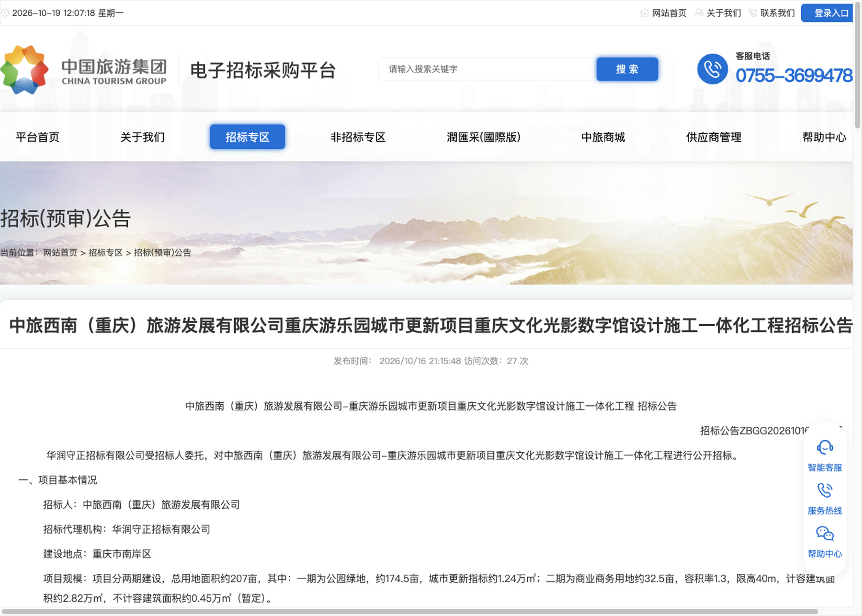862x616 pixels.
Task: Open 关于我们 in the main navigation
Action: tap(142, 137)
